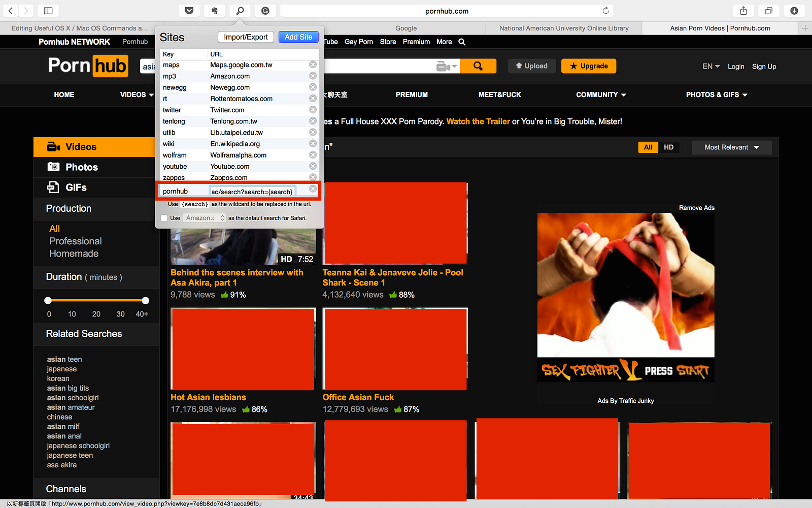Delete the wolfram site entry
Viewport: 812px width, 508px height.
pos(313,154)
